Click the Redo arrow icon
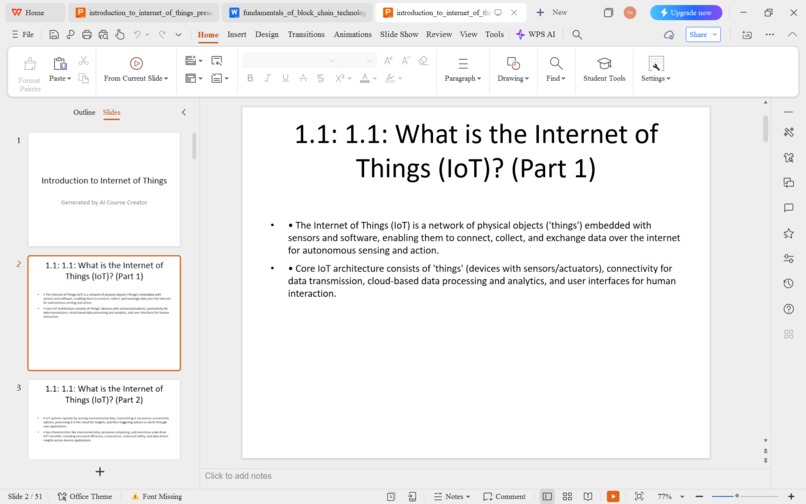The height and width of the screenshot is (504, 806). pos(162,34)
